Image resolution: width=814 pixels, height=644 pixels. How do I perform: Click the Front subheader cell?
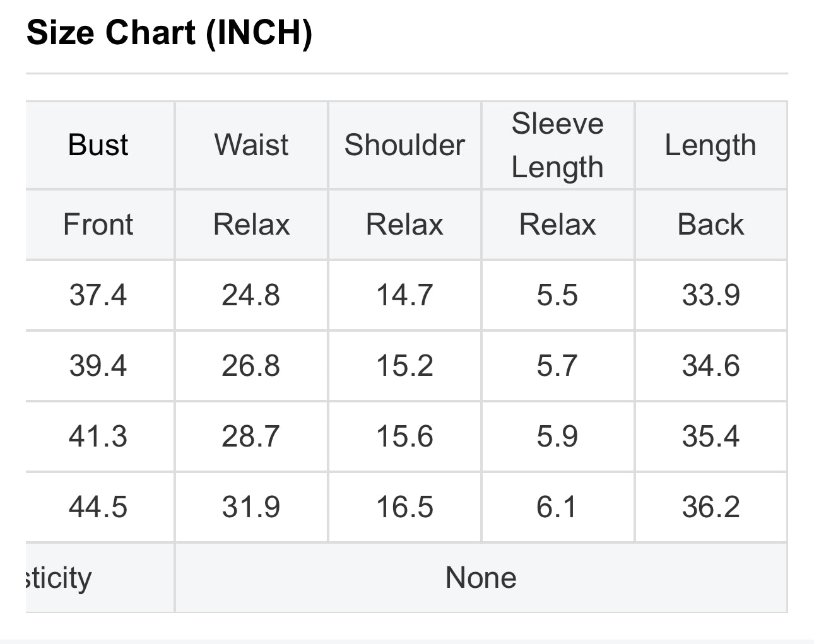pos(98,225)
